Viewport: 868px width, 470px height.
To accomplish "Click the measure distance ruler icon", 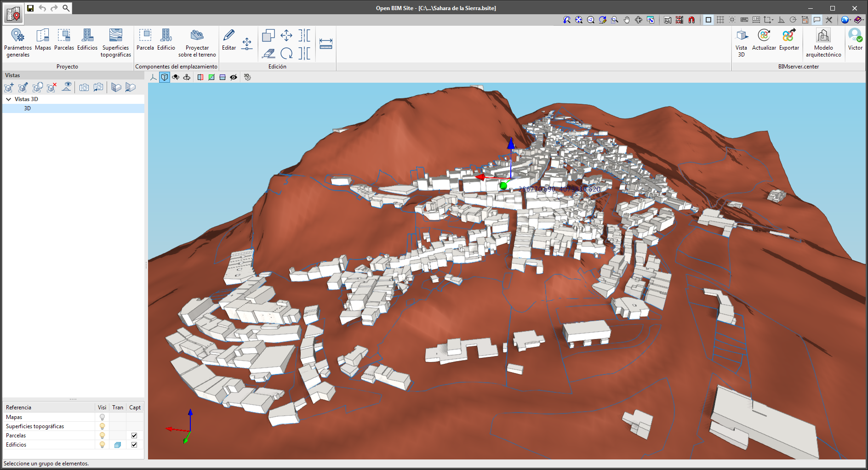I will 325,44.
